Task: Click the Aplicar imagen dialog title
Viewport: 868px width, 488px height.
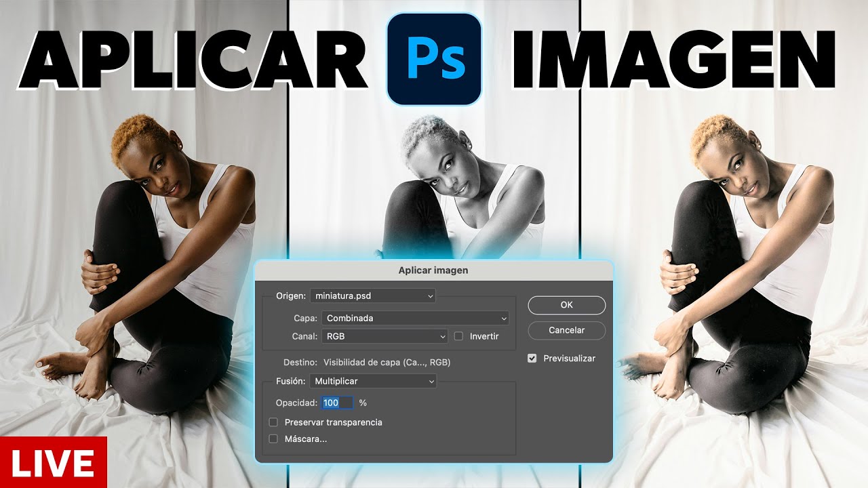Action: [x=433, y=270]
